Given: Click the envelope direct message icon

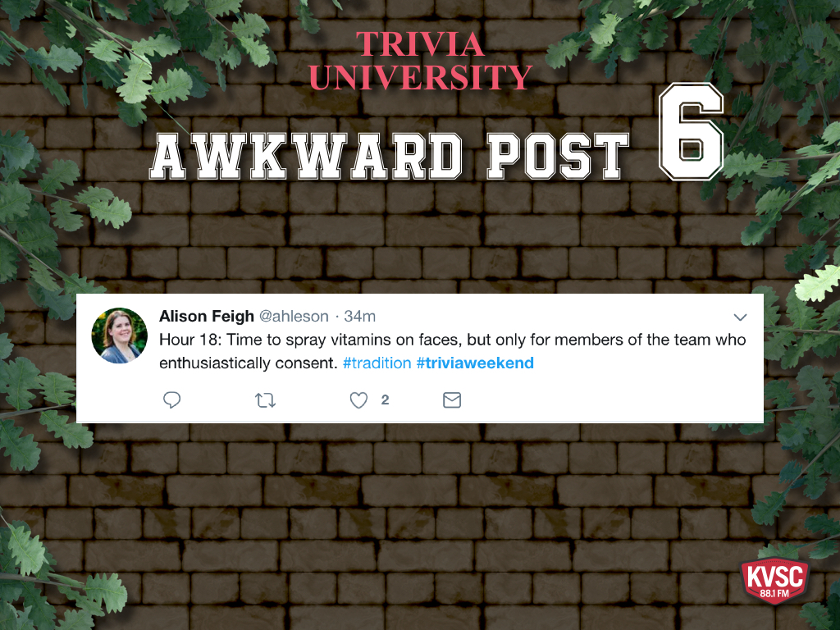Looking at the screenshot, I should [452, 400].
